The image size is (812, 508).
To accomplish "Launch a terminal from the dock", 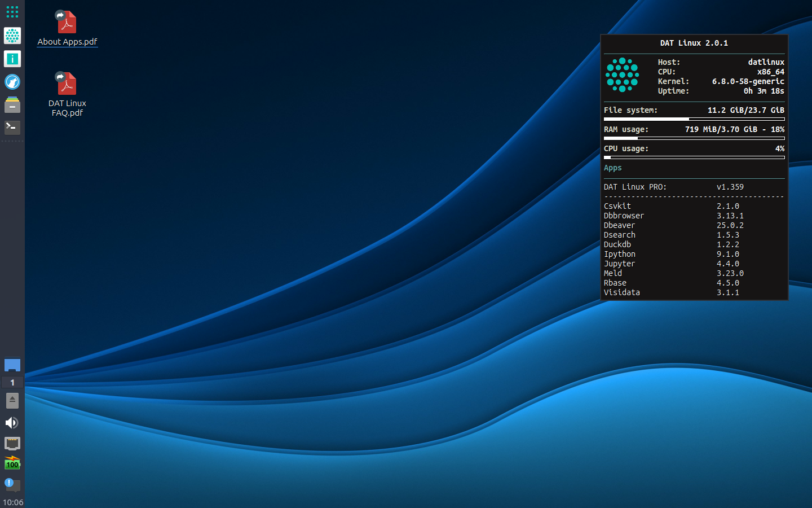I will (x=12, y=128).
